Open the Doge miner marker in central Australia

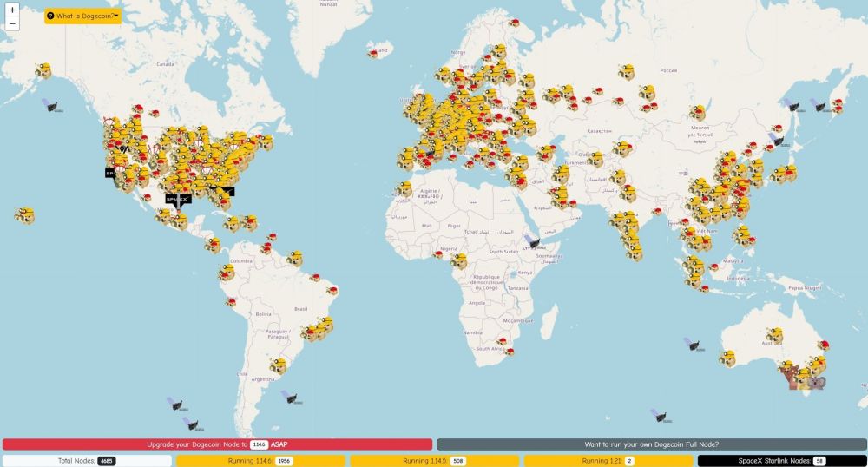pos(774,335)
